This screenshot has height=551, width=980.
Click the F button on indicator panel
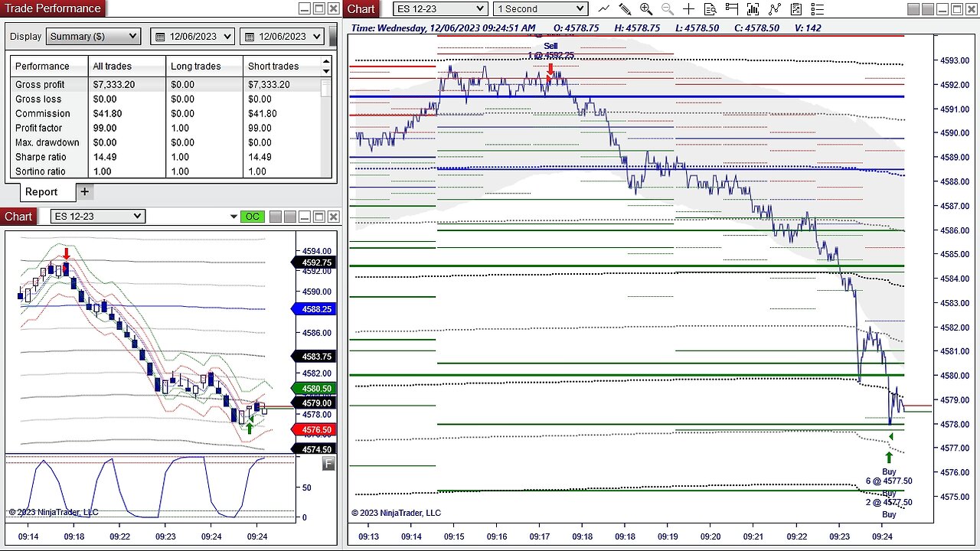tap(328, 464)
